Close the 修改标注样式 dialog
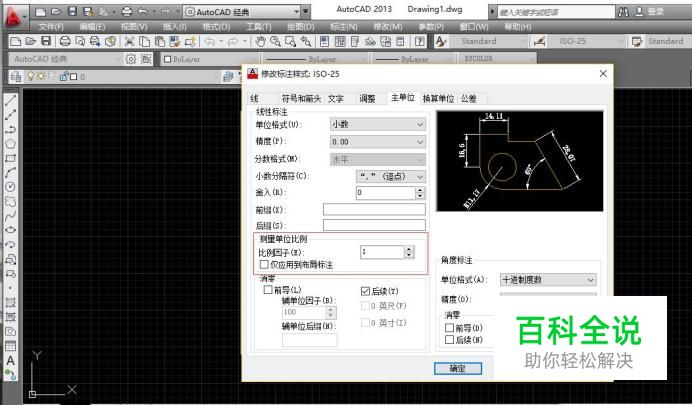The image size is (692, 405). (x=603, y=74)
